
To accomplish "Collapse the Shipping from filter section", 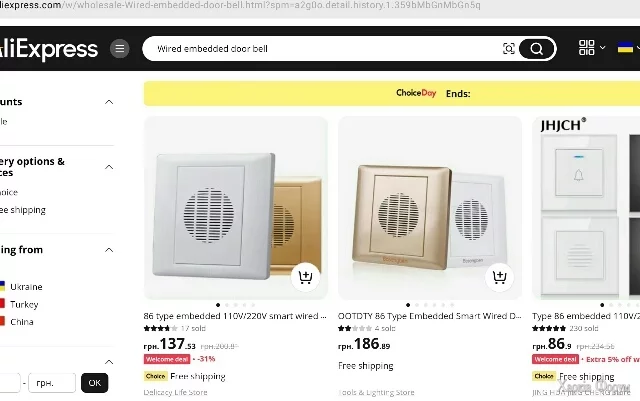I will [x=110, y=250].
